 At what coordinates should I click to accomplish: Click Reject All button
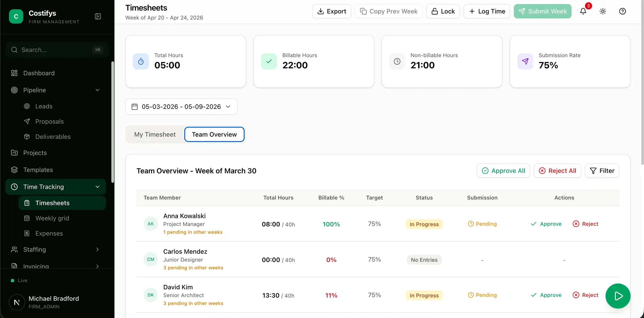[558, 171]
